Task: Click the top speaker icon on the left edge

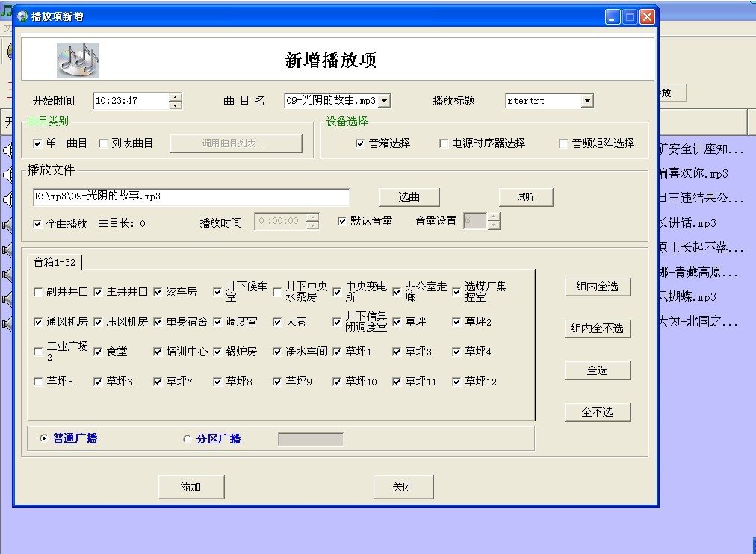Action: [5, 149]
